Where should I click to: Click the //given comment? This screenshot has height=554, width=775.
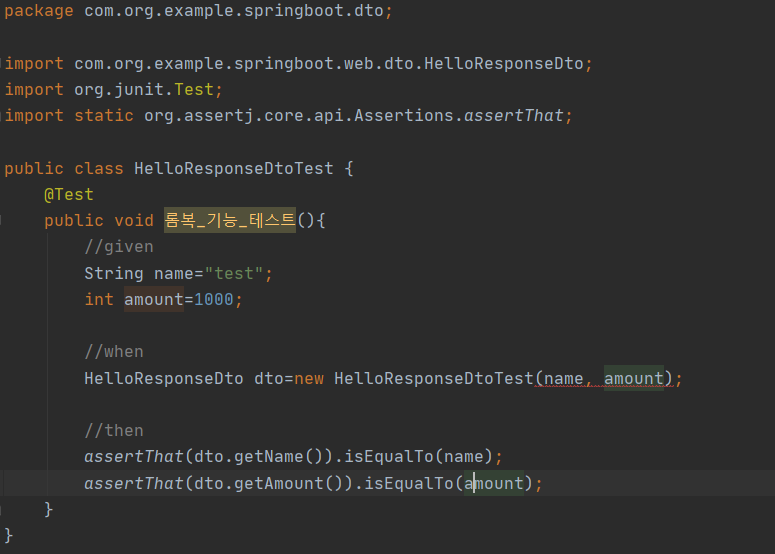tap(119, 247)
